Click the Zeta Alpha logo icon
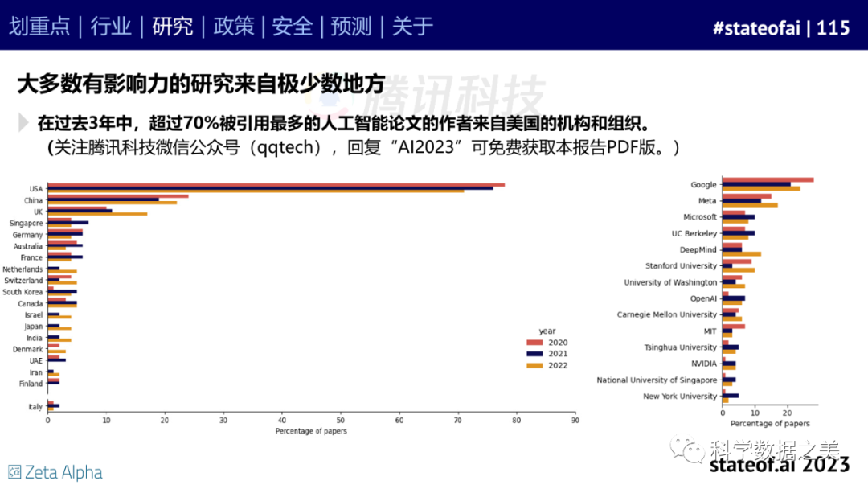Image resolution: width=868 pixels, height=489 pixels. 14,471
